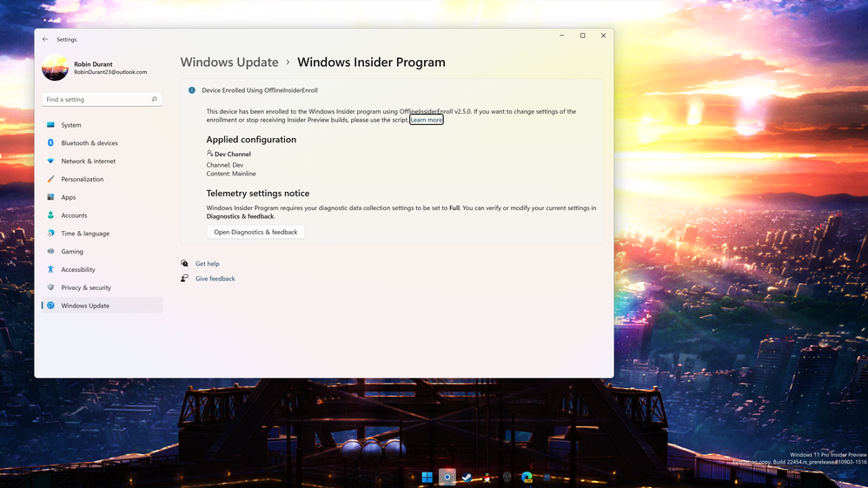This screenshot has height=488, width=868.
Task: Click the Telemetry settings notice heading
Action: pos(258,193)
